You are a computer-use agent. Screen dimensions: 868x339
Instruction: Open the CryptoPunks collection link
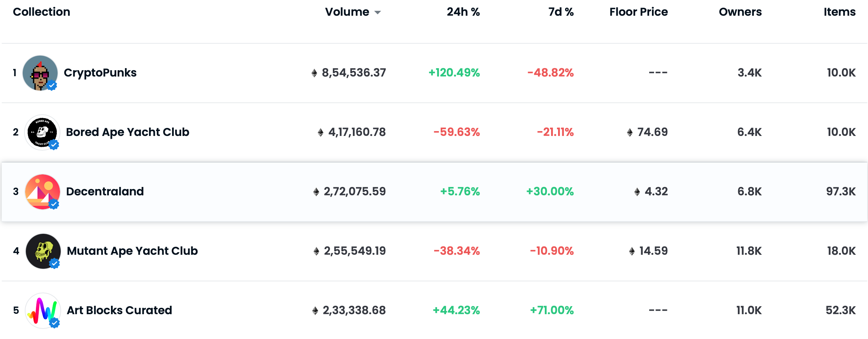coord(100,73)
